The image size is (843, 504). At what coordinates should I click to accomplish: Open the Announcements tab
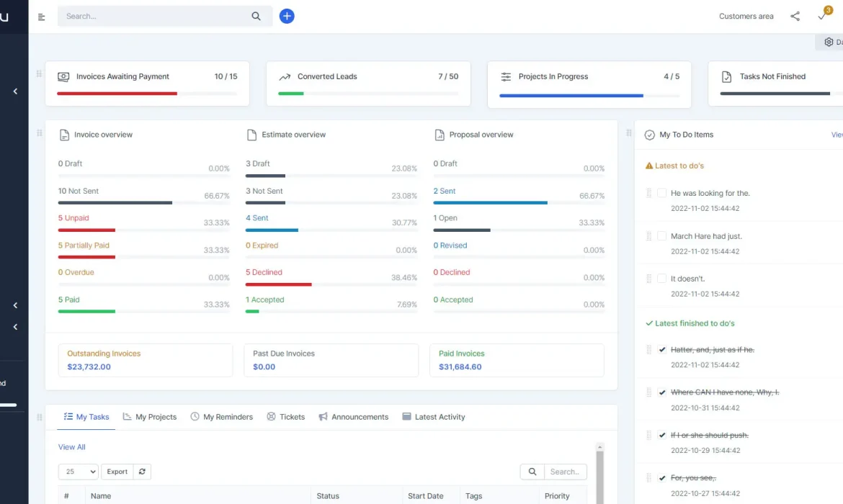coord(354,416)
